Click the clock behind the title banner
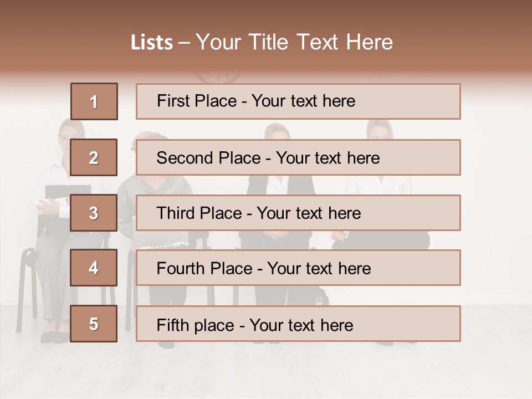Screen dimensions: 532x399 click(218, 76)
